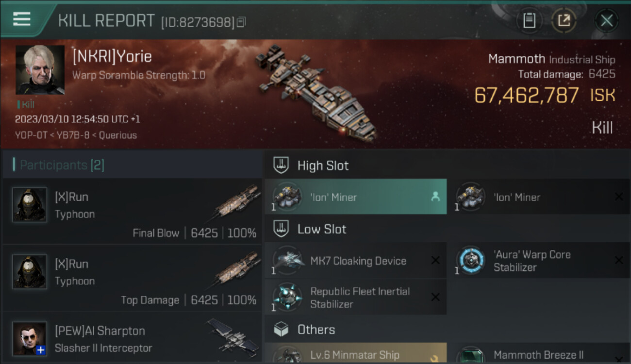Open the hamburger menu icon

(x=21, y=19)
